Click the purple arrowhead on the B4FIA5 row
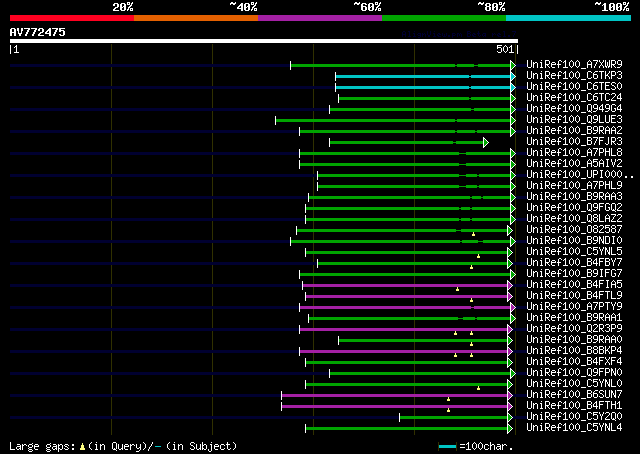Image resolution: width=640 pixels, height=454 pixels. [513, 285]
